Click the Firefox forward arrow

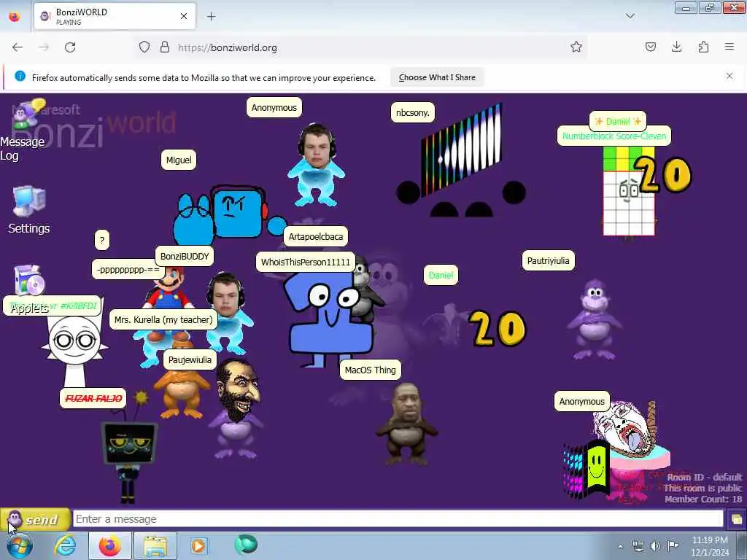coord(44,47)
